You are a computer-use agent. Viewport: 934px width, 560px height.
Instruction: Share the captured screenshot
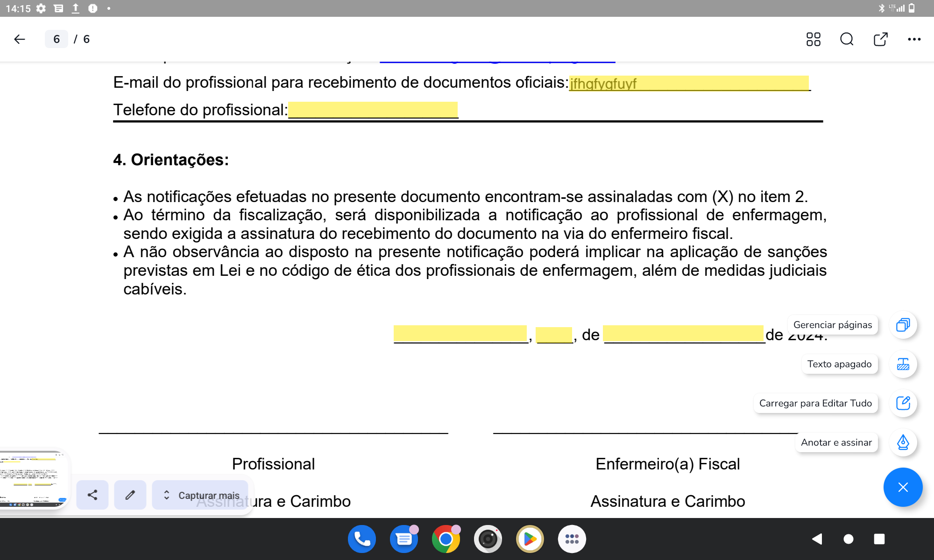[92, 495]
